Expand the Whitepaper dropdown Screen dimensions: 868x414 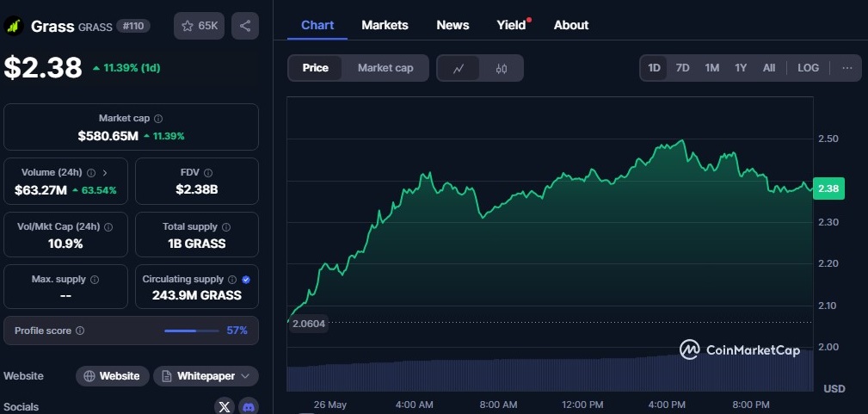click(206, 376)
